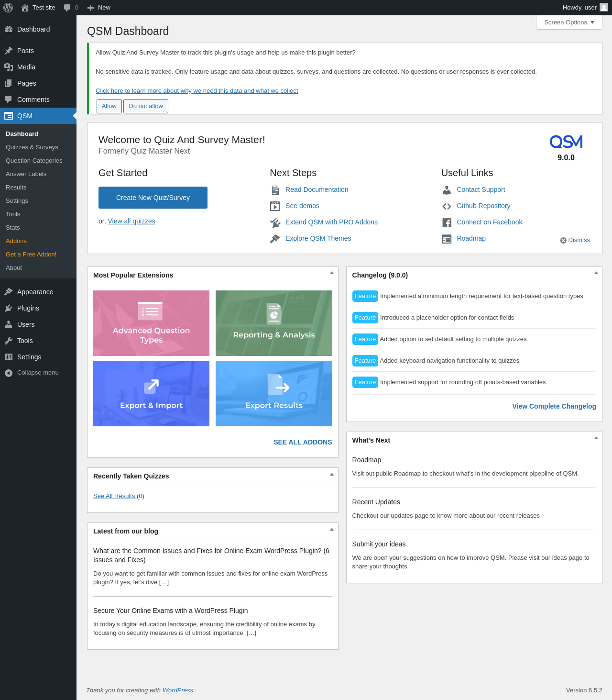
Task: Open See All Results link
Action: coord(115,496)
